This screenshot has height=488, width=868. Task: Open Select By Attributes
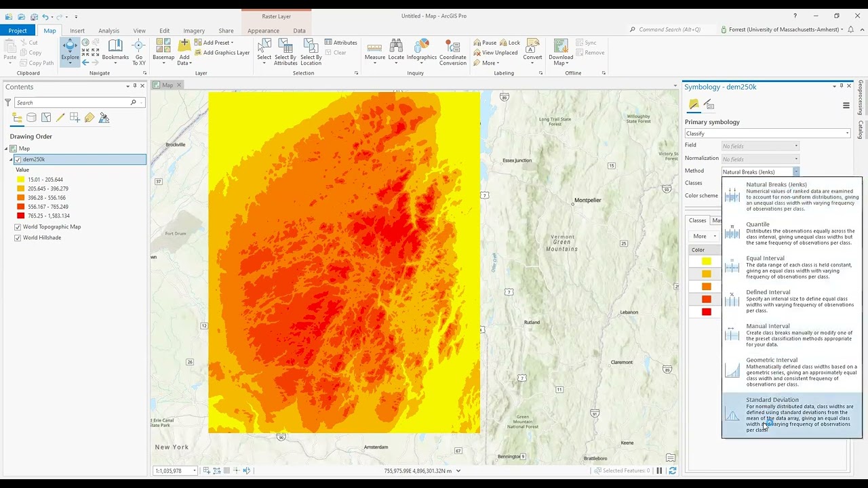tap(285, 52)
